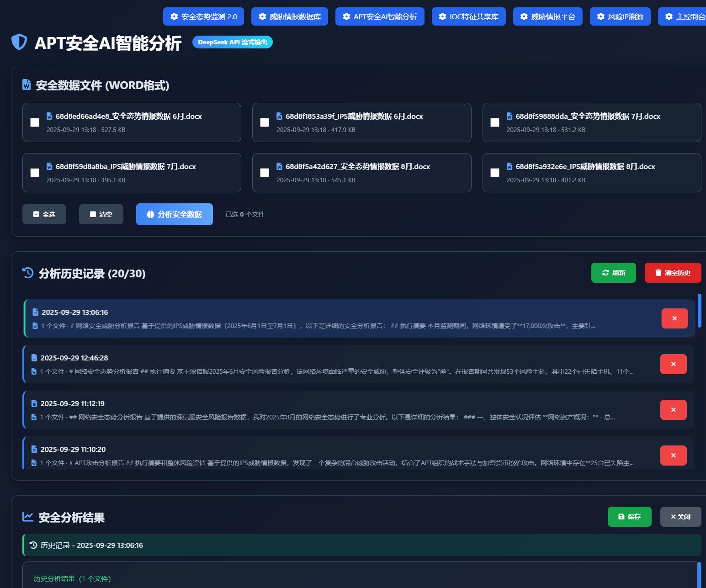Select the 安全态势情报数据 8月.docx checkbox

click(265, 173)
